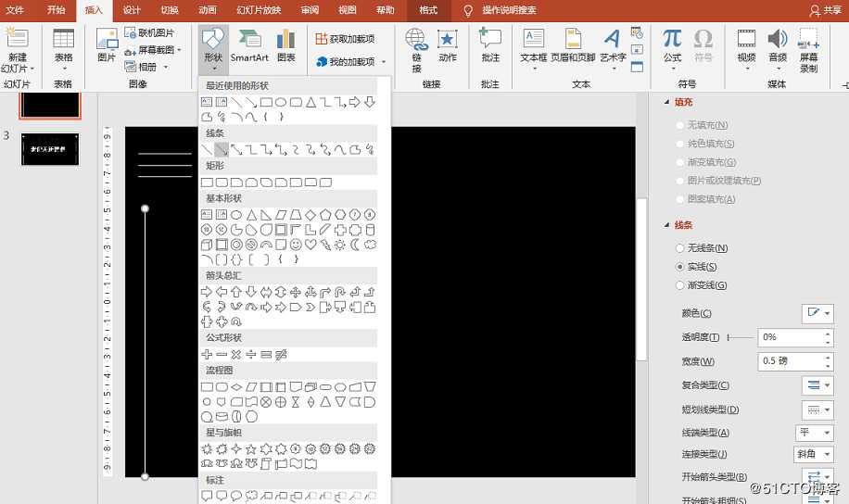This screenshot has height=504, width=849.
Task: Choose the moon shape in basic shapes
Action: pos(355,245)
